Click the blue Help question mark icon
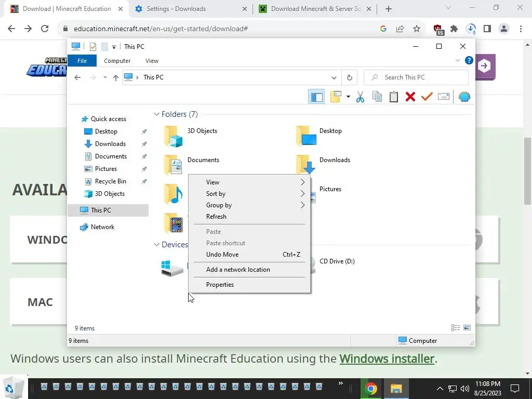532x399 pixels. click(x=469, y=60)
